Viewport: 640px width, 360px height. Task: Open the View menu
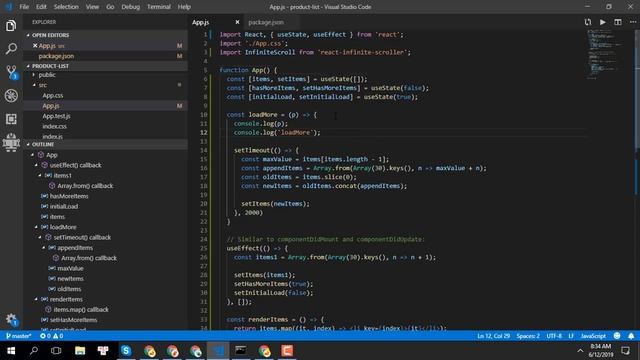92,7
